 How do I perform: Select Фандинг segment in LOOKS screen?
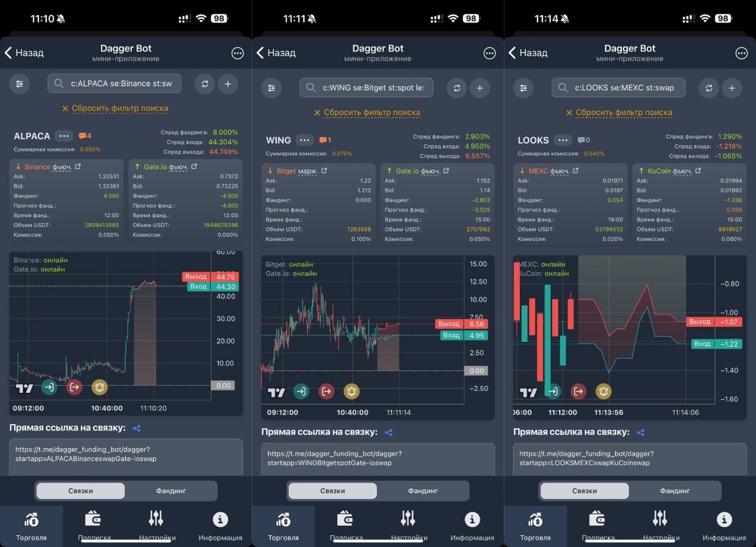click(x=675, y=491)
